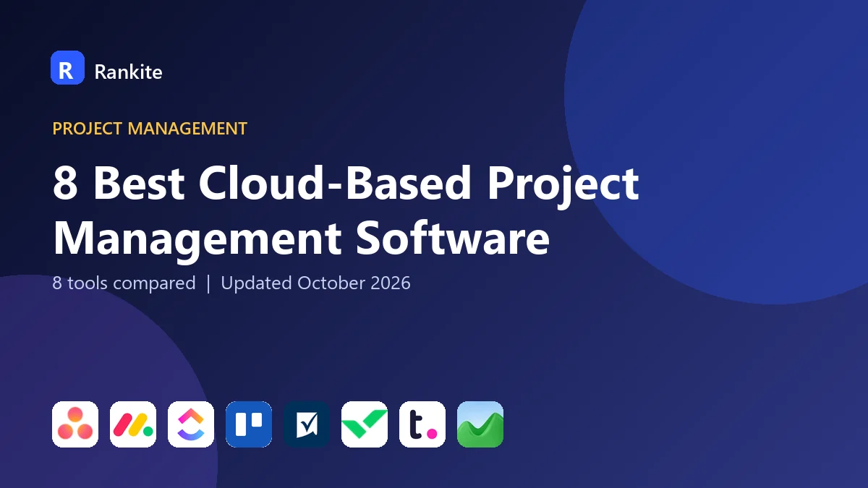Image resolution: width=868 pixels, height=488 pixels.
Task: Select the PROJECT MANAGEMENT category label
Action: click(x=150, y=129)
